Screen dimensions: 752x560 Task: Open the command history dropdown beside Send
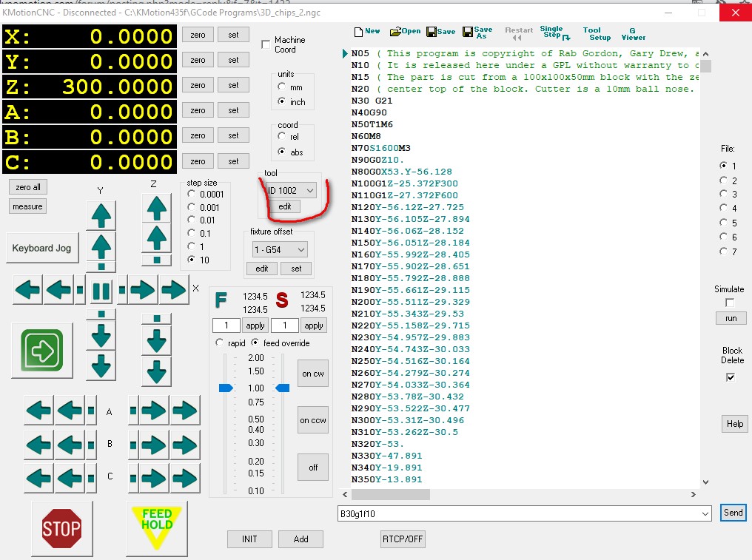tap(704, 513)
